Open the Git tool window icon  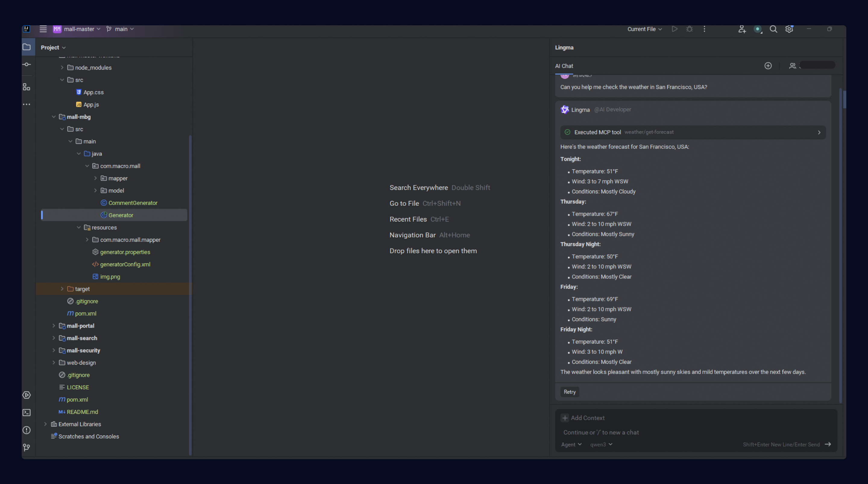point(27,447)
